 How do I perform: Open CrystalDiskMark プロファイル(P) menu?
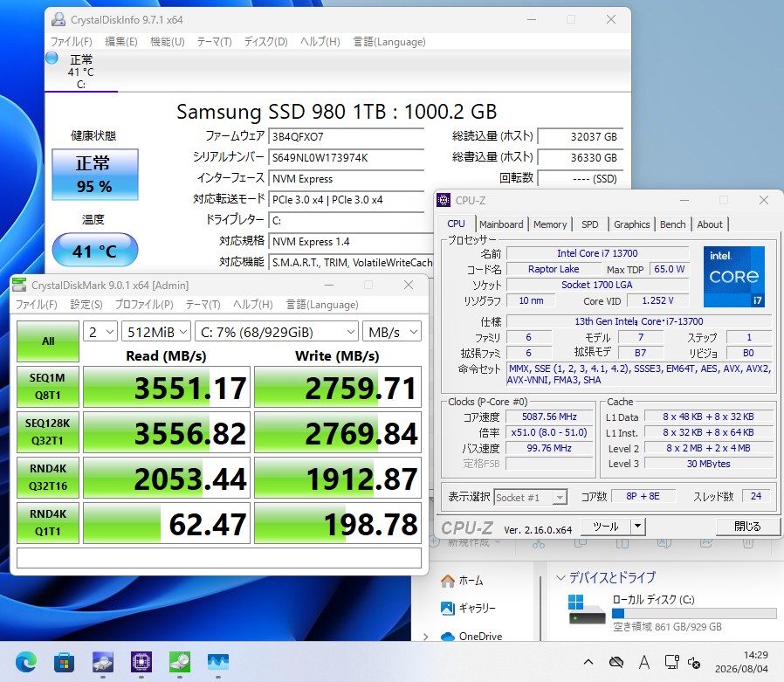point(144,305)
